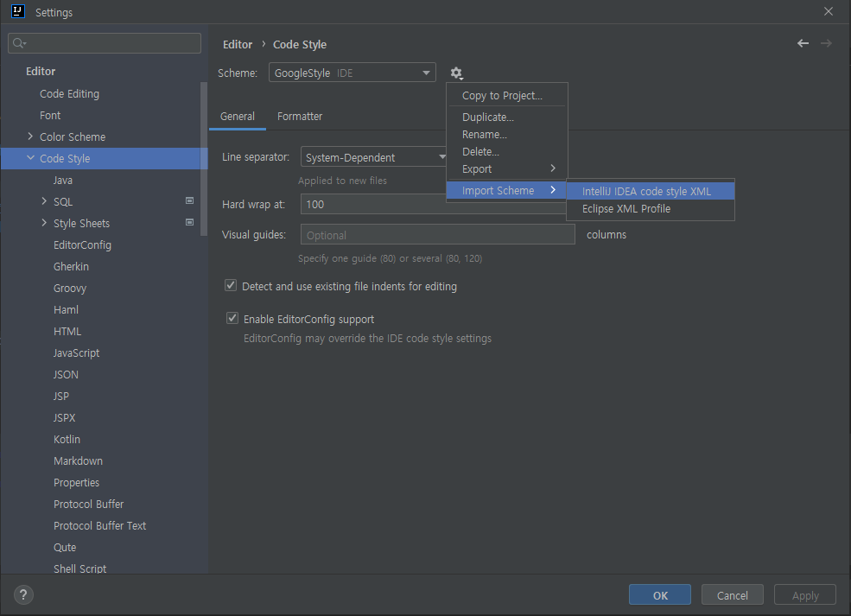Viewport: 851px width, 616px height.
Task: Select JSP under Code Style
Action: click(x=61, y=397)
